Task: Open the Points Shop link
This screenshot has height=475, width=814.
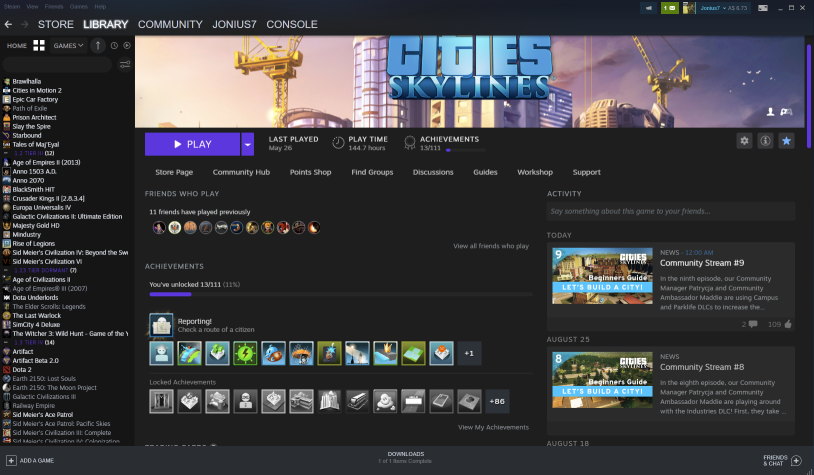Action: click(x=310, y=172)
